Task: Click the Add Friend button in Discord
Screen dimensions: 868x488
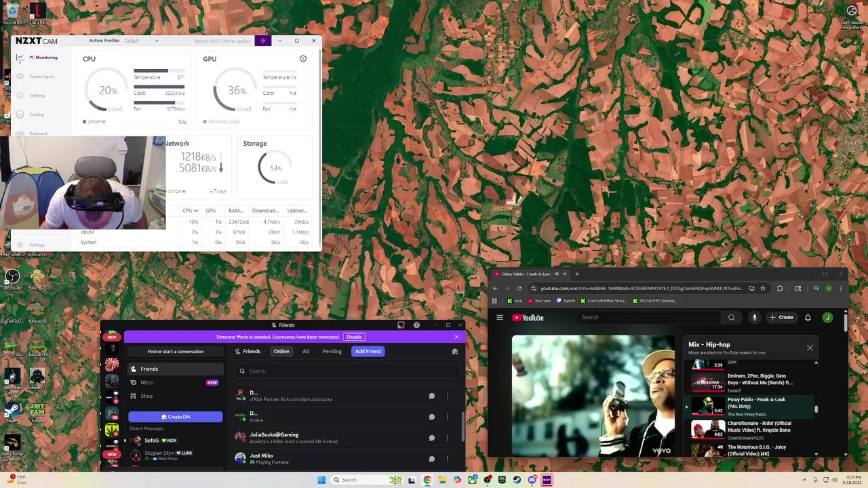Action: (x=368, y=351)
